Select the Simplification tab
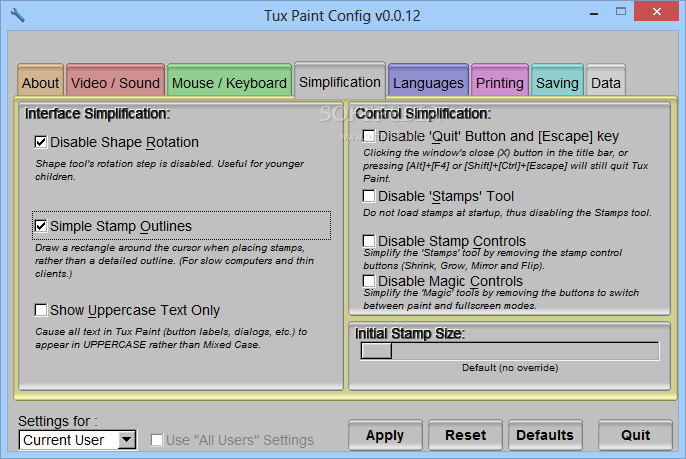686x459 pixels. (340, 80)
